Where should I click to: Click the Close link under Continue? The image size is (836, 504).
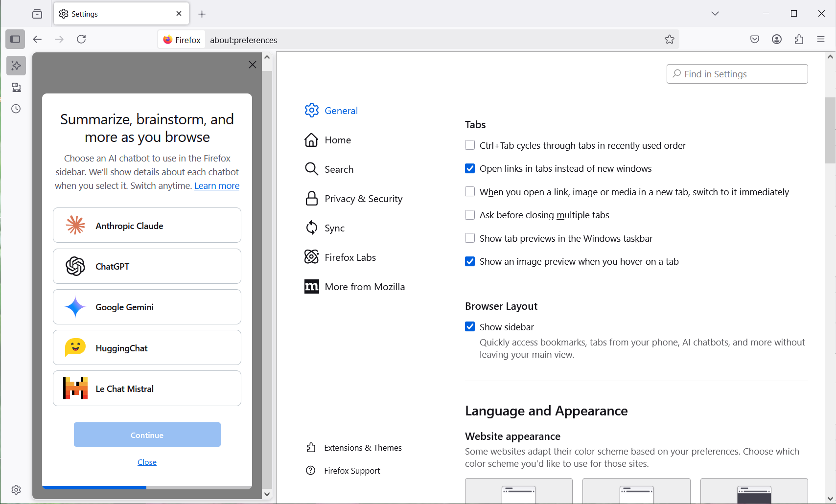(147, 462)
